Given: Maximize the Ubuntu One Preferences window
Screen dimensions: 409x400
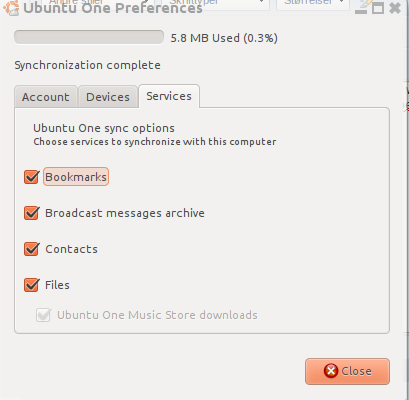Looking at the screenshot, I should [x=378, y=8].
